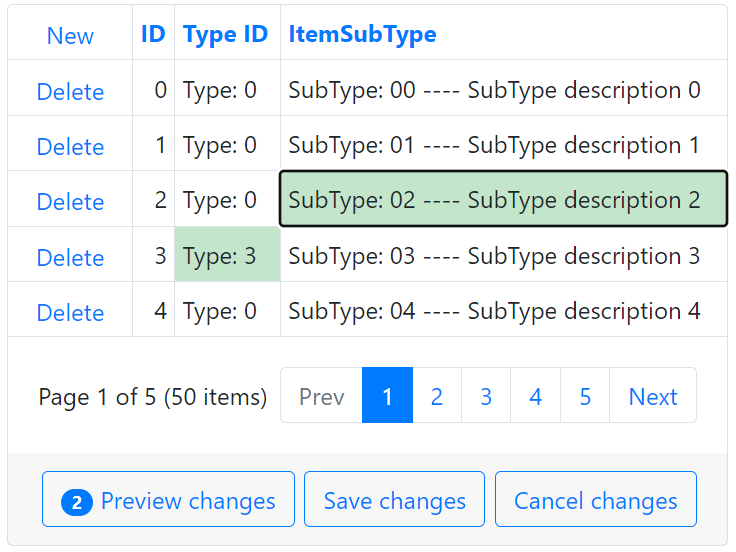Screen dimensions: 736x552
Task: Delete the row with ID 2
Action: [70, 202]
